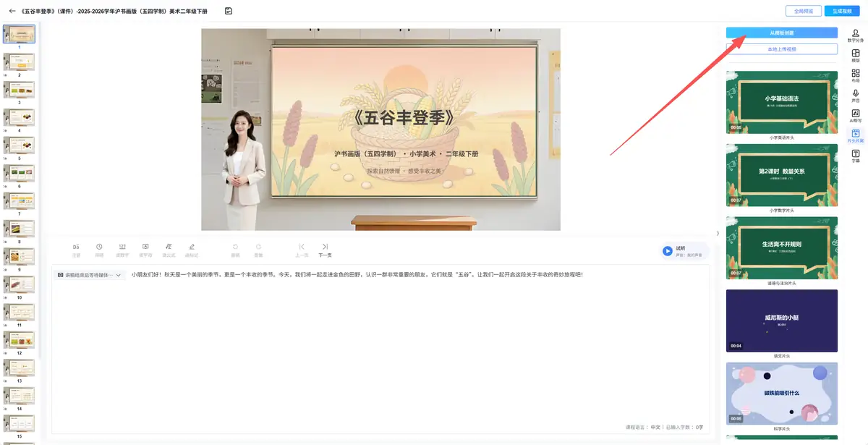Select the 威尼斯的小艇 intro template
Viewport: 868px width, 445px height.
782,321
